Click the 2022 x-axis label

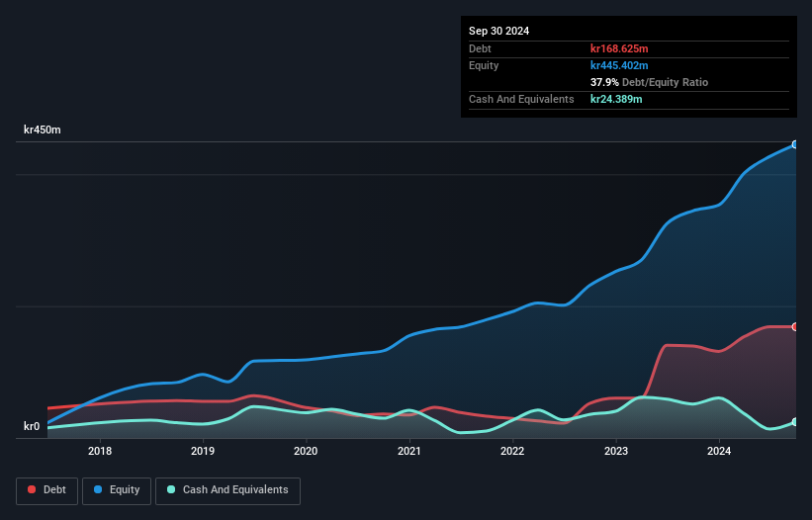click(512, 451)
